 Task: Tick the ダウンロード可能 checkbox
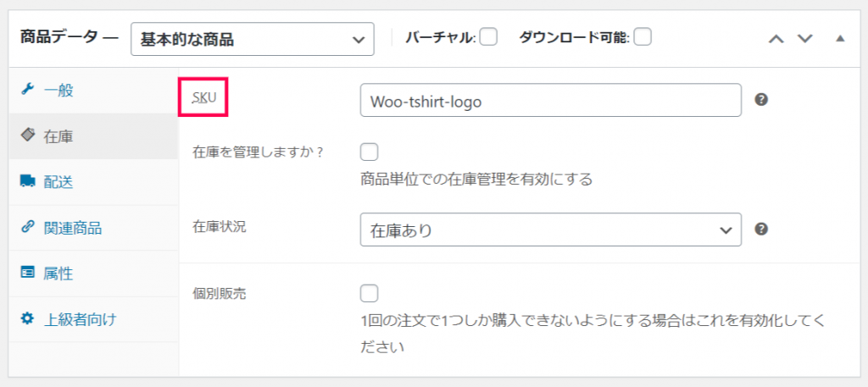point(643,37)
